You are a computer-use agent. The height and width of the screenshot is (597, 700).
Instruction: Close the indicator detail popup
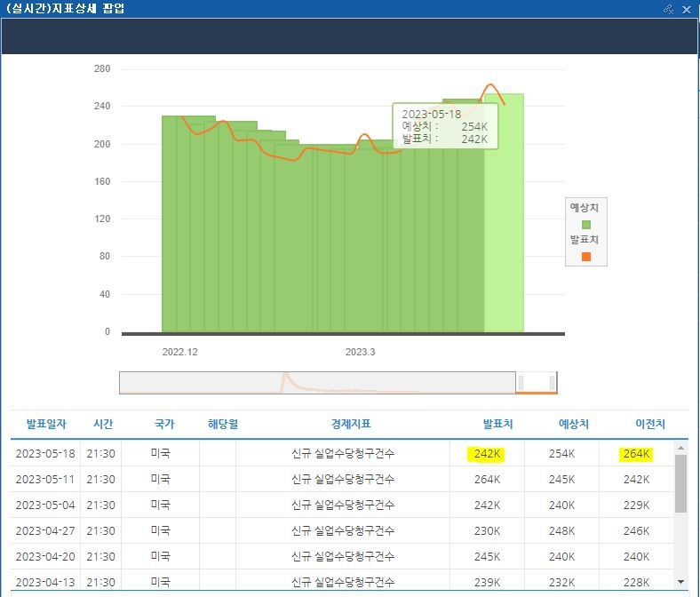pos(687,9)
